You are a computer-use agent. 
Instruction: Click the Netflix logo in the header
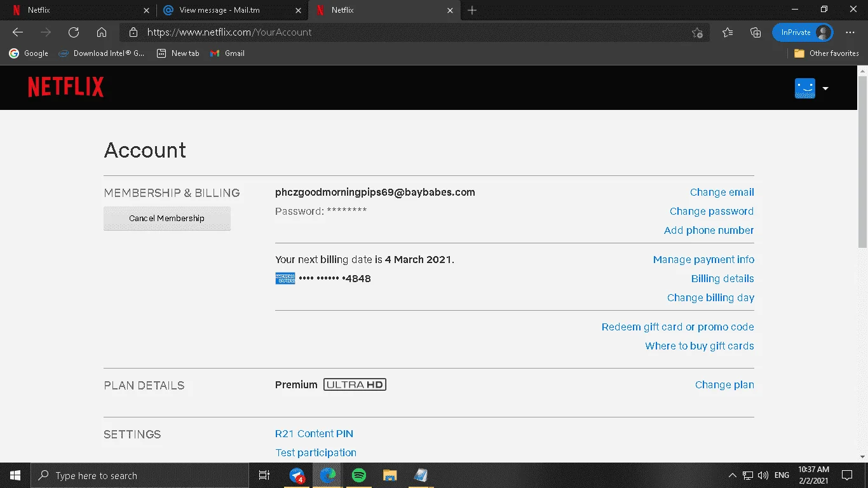(x=65, y=88)
